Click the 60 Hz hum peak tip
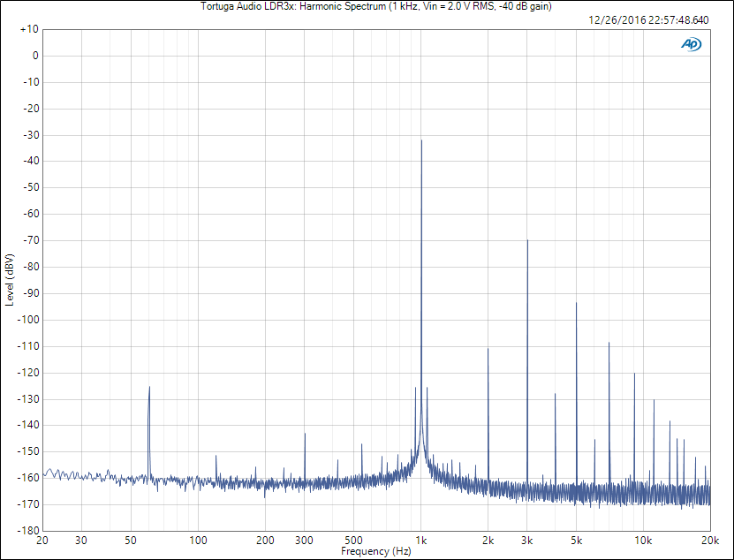Screen dimensions: 734x560 (149, 387)
